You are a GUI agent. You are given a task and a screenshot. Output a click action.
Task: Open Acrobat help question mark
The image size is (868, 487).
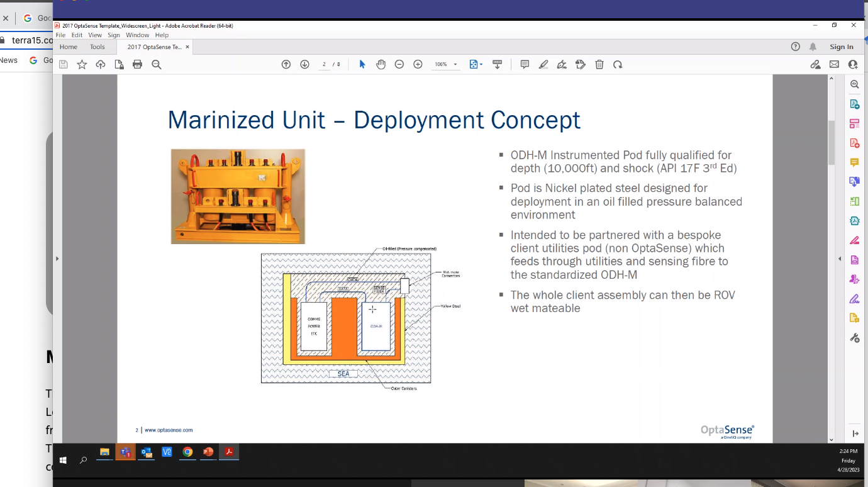coord(796,47)
